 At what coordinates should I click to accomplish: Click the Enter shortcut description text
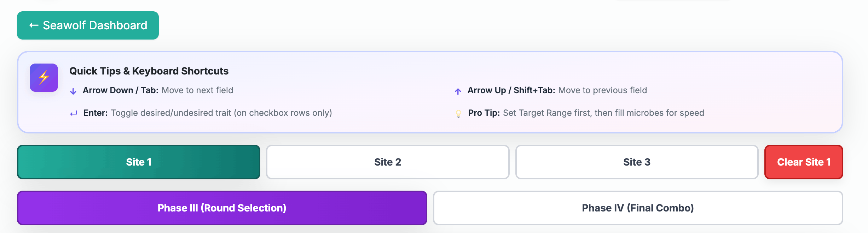point(221,113)
